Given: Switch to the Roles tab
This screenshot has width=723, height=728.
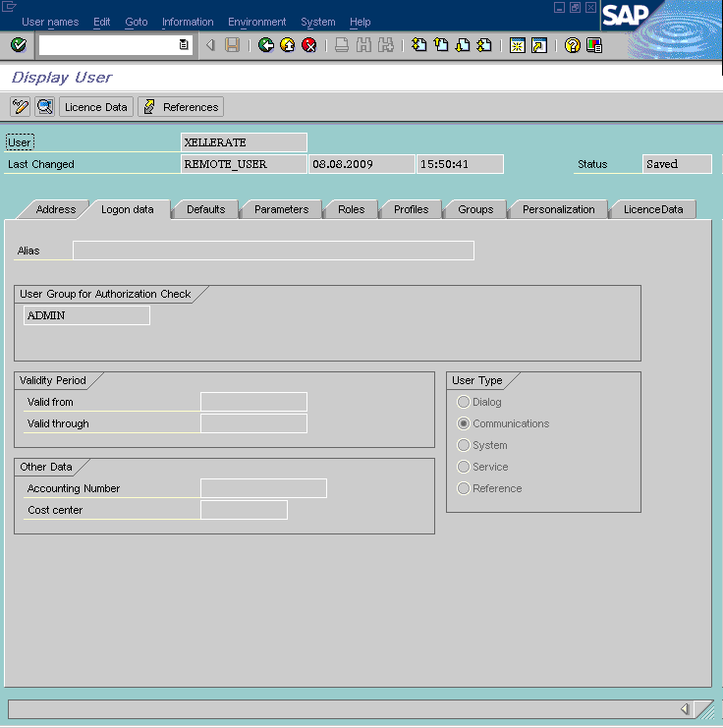Looking at the screenshot, I should coord(351,209).
